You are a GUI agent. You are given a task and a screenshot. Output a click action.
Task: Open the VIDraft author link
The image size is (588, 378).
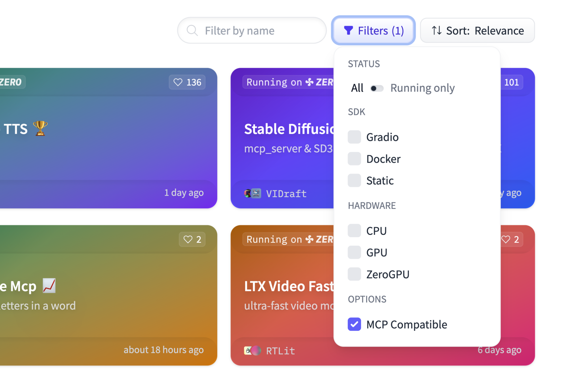286,194
